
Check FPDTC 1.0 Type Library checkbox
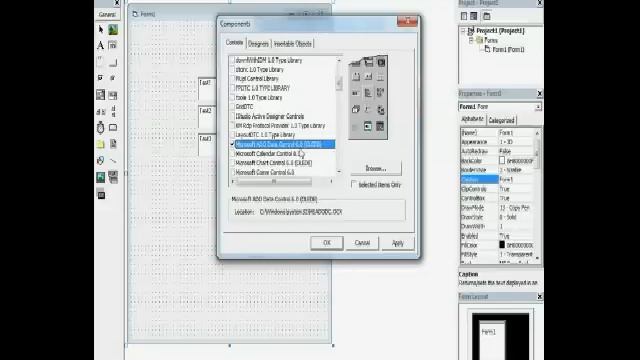tap(232, 88)
